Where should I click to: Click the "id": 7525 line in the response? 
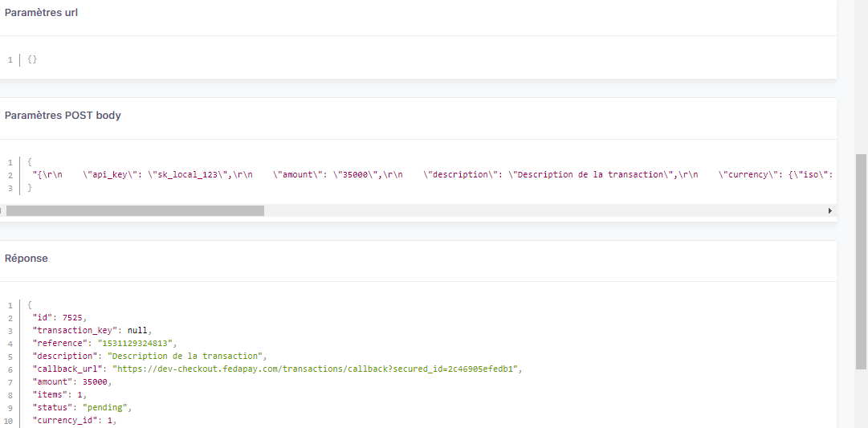click(59, 318)
